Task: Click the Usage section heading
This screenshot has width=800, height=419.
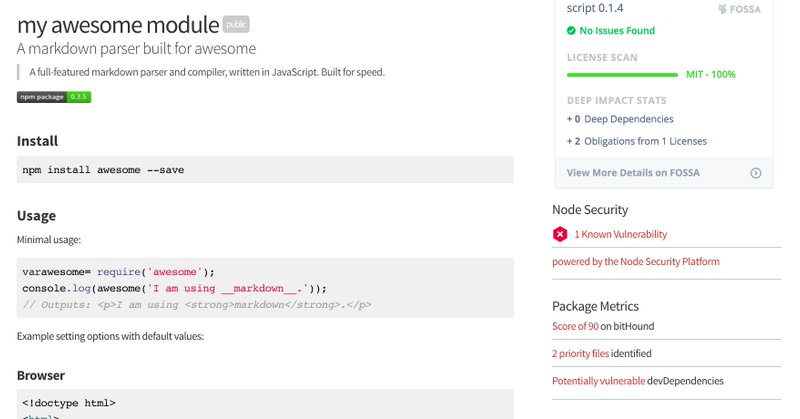Action: [36, 216]
